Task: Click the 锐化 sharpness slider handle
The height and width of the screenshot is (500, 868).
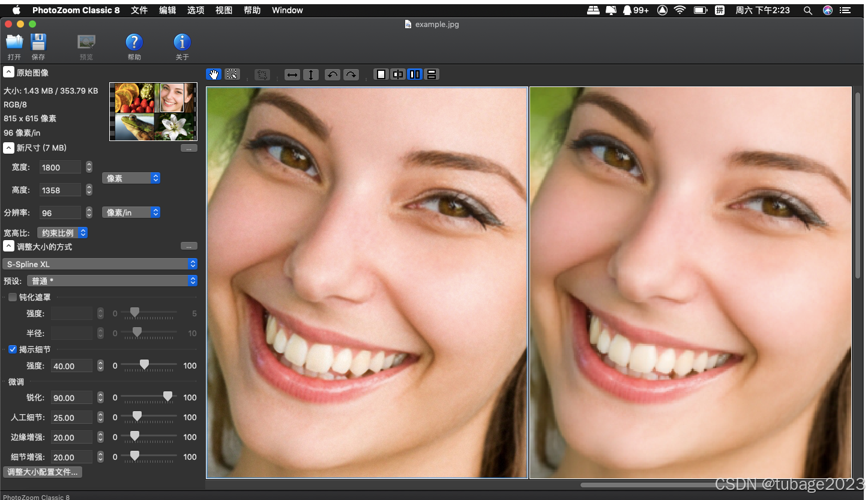Action: pos(168,397)
